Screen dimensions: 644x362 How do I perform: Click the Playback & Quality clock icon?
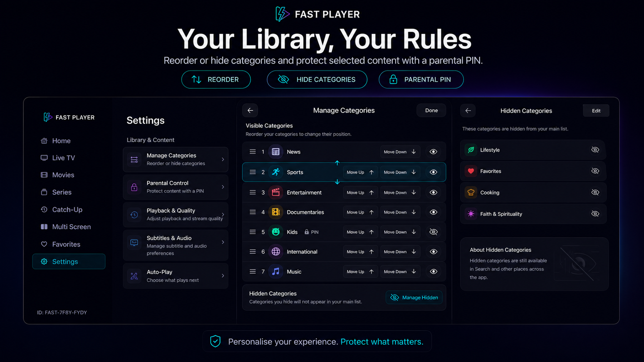click(x=134, y=215)
